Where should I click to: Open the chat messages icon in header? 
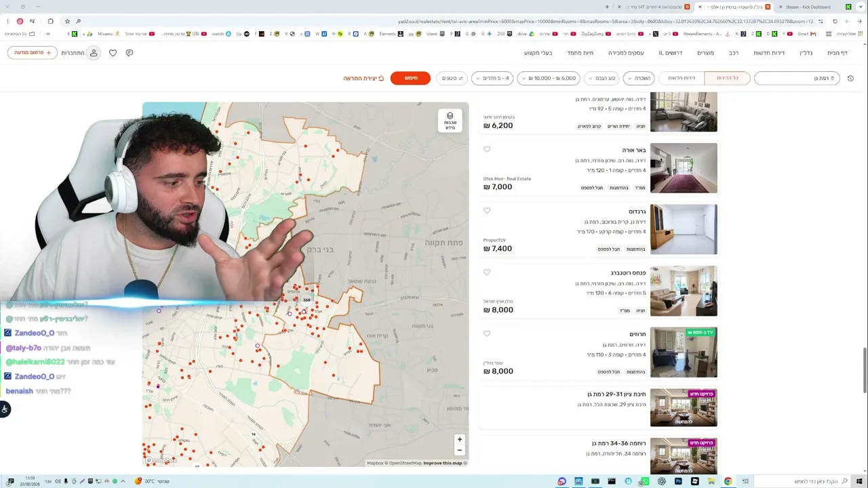(129, 53)
